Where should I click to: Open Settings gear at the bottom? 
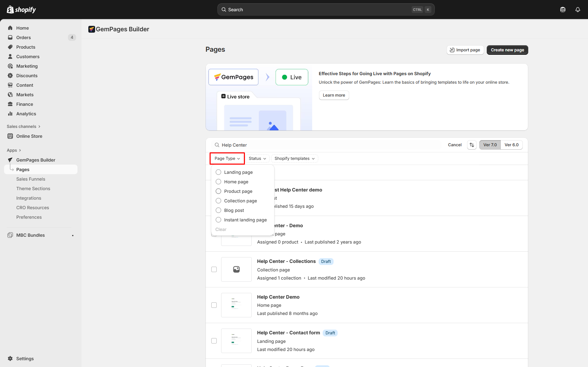pos(25,358)
